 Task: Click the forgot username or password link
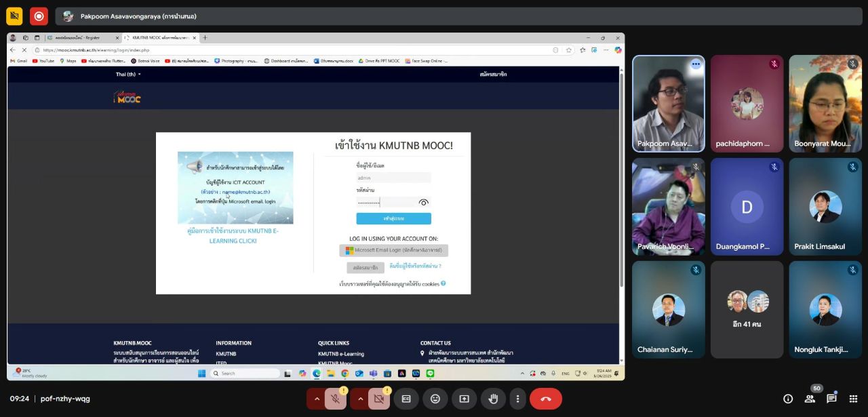[415, 266]
